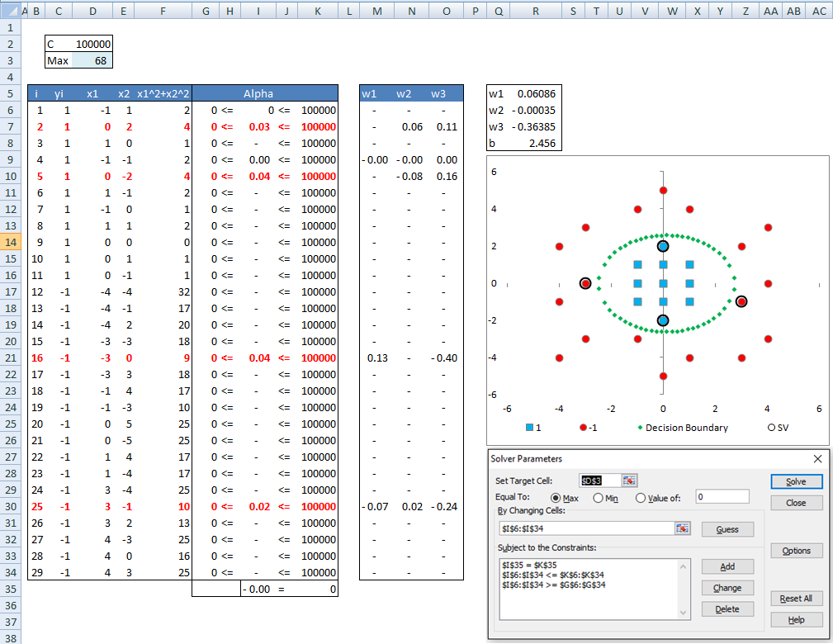Click the SV circle legend marker
Screen dimensions: 833x644
tap(770, 428)
